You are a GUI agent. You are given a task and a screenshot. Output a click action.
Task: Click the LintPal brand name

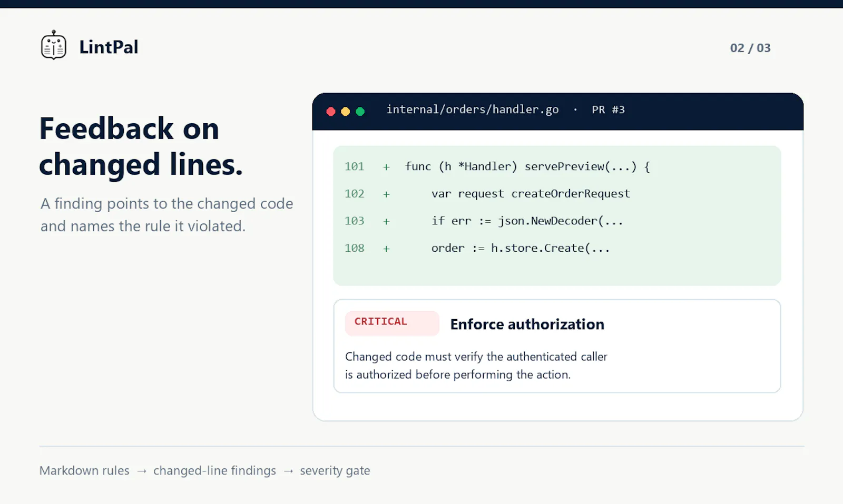tap(109, 47)
